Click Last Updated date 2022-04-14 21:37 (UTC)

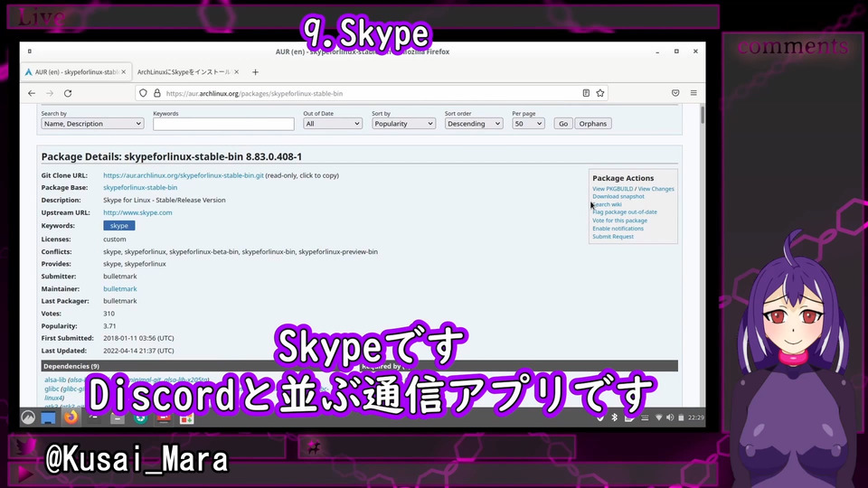[138, 351]
